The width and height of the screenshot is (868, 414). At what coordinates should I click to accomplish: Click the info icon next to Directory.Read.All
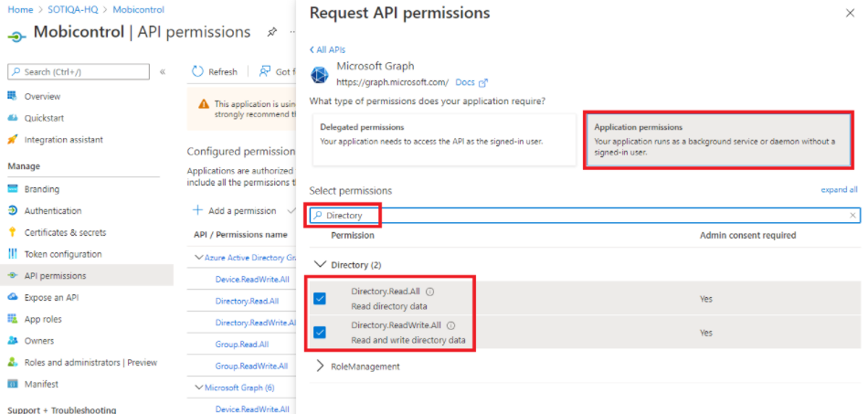[x=430, y=292]
